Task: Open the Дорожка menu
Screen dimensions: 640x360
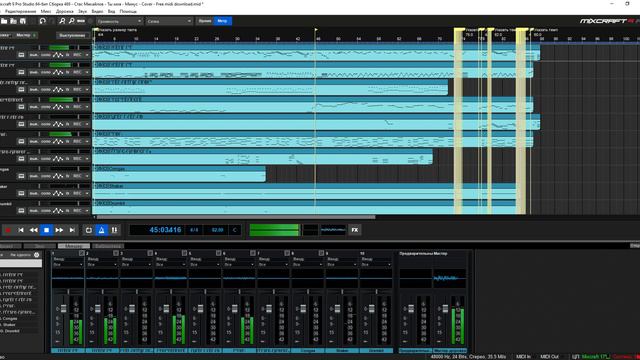Action: pyautogui.click(x=64, y=11)
